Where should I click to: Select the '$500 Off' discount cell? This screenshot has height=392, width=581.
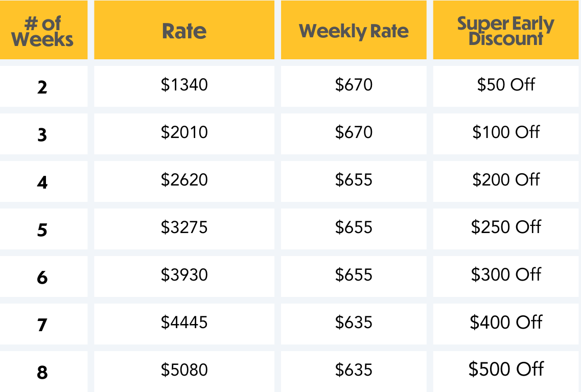point(506,370)
